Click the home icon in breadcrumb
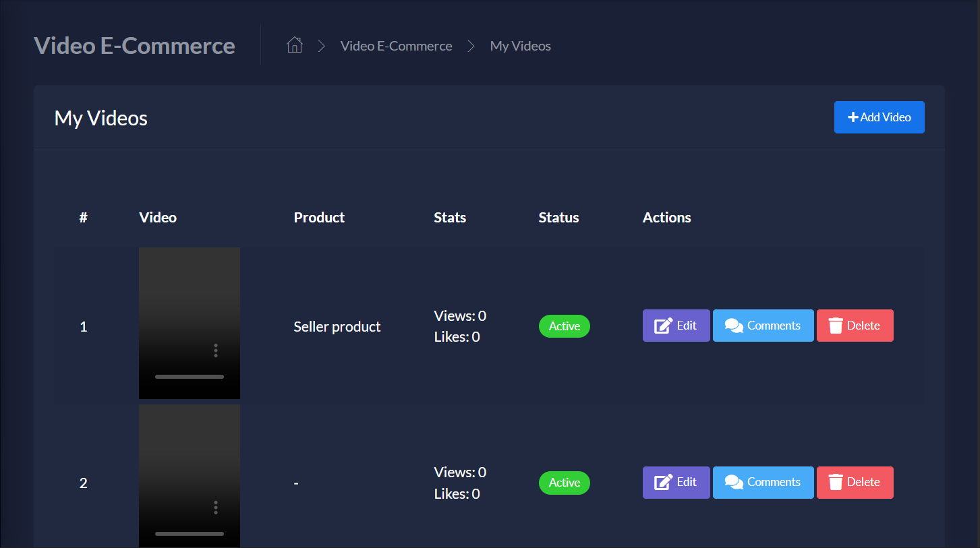 [294, 46]
